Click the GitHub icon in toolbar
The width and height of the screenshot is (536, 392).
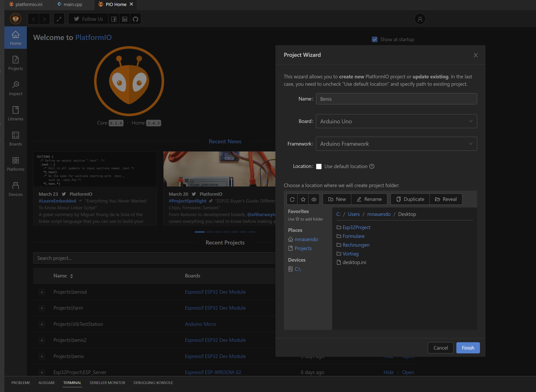tap(136, 19)
